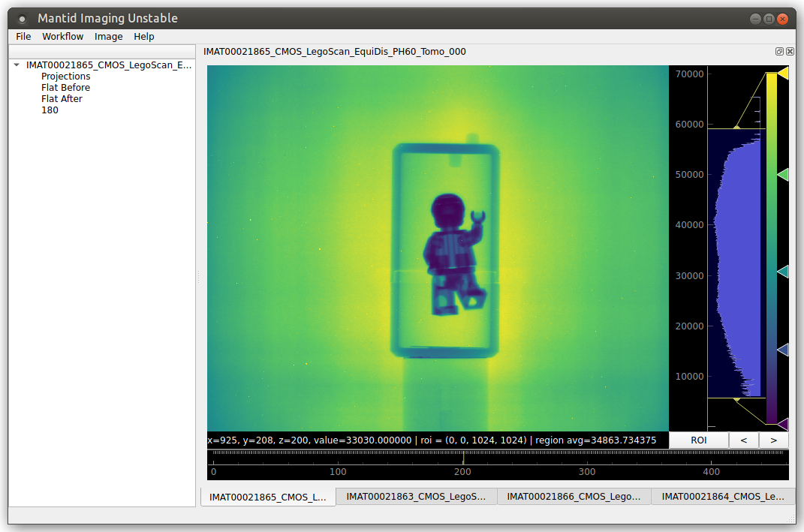The image size is (804, 532).
Task: Click the ROI button
Action: [x=698, y=440]
